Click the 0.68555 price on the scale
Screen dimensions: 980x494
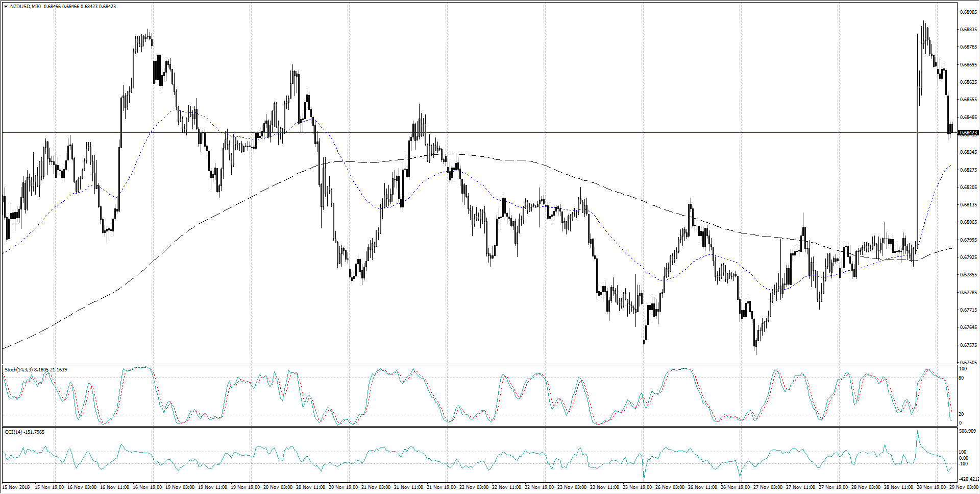pos(968,100)
